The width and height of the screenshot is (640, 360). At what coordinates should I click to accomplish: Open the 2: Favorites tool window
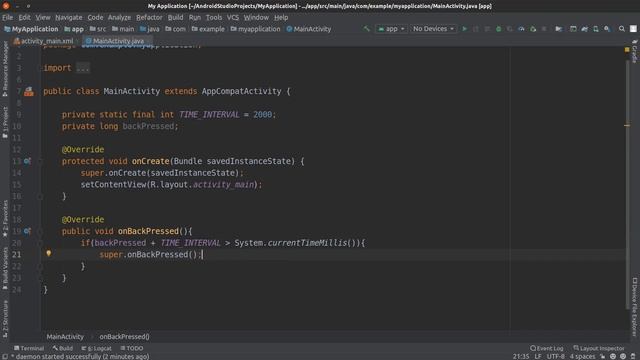[5, 219]
